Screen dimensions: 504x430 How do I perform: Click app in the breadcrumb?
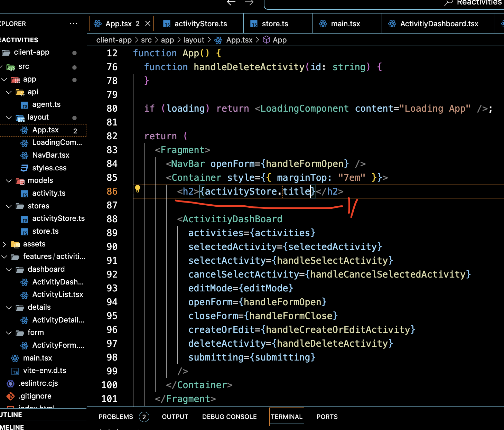coord(167,40)
